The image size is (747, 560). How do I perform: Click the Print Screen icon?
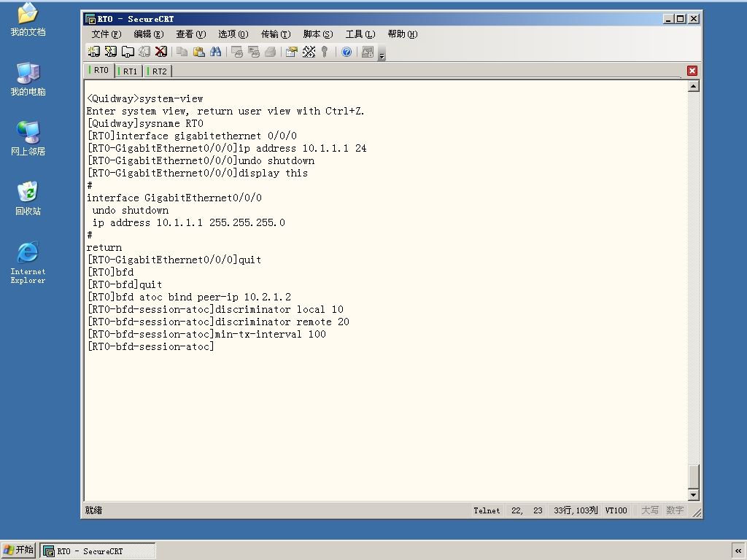[237, 52]
